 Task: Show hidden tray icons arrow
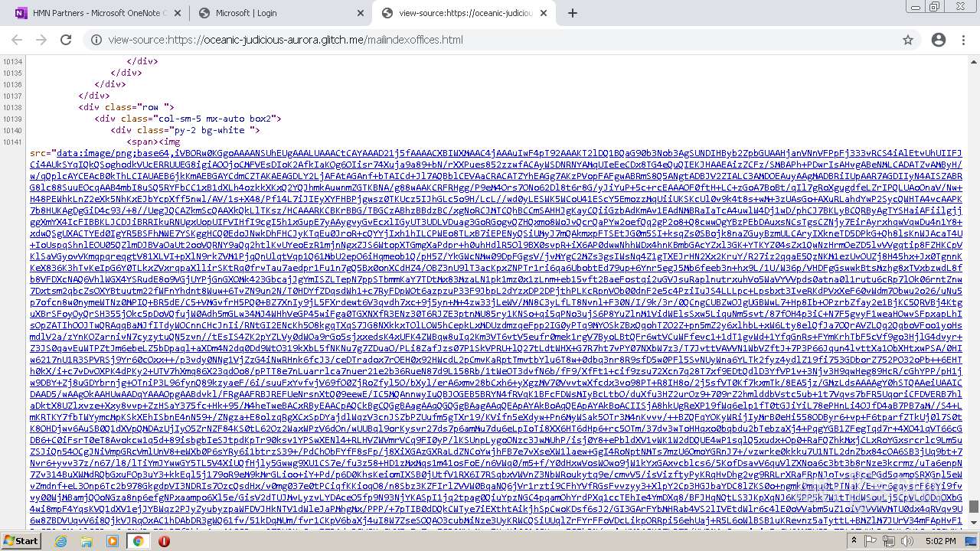[854, 540]
